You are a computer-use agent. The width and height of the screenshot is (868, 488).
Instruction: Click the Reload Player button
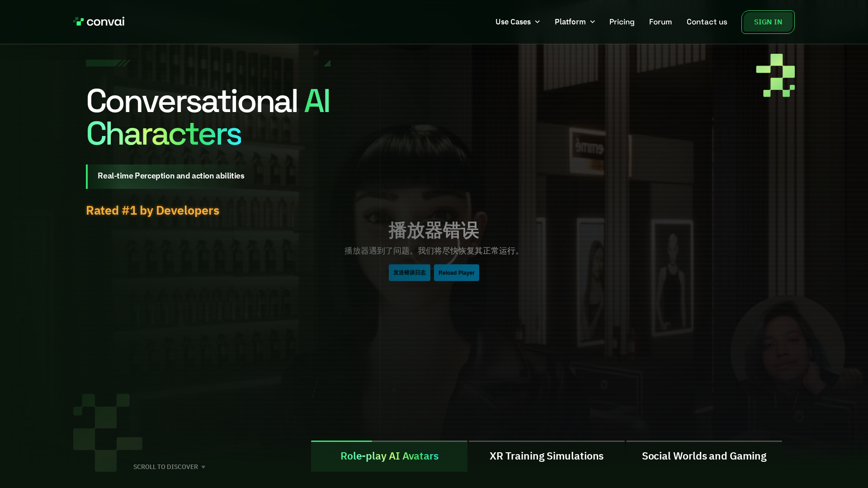(456, 273)
